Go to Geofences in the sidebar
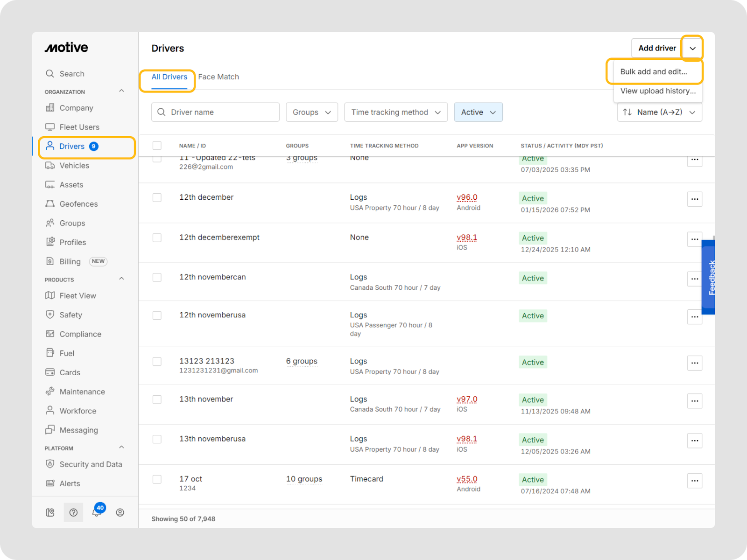The width and height of the screenshot is (747, 560). pyautogui.click(x=78, y=204)
